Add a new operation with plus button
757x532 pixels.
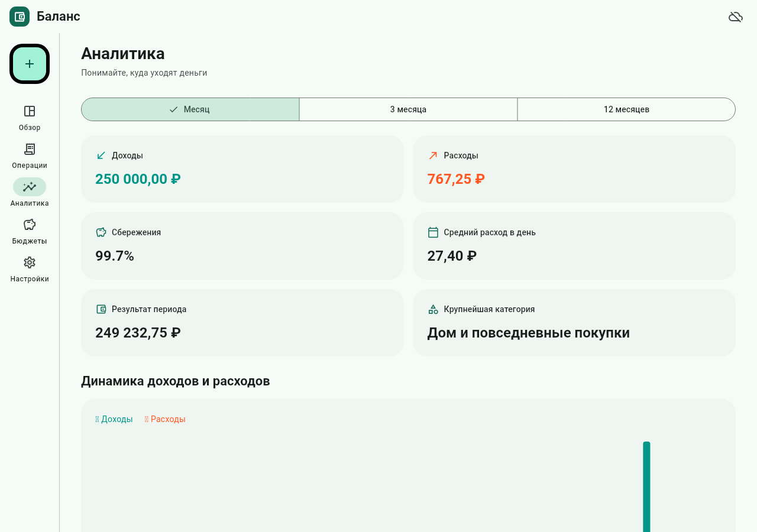[x=30, y=64]
